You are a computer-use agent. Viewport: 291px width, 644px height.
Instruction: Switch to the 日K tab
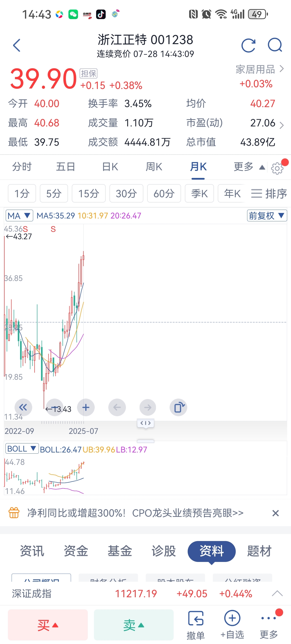pos(110,167)
